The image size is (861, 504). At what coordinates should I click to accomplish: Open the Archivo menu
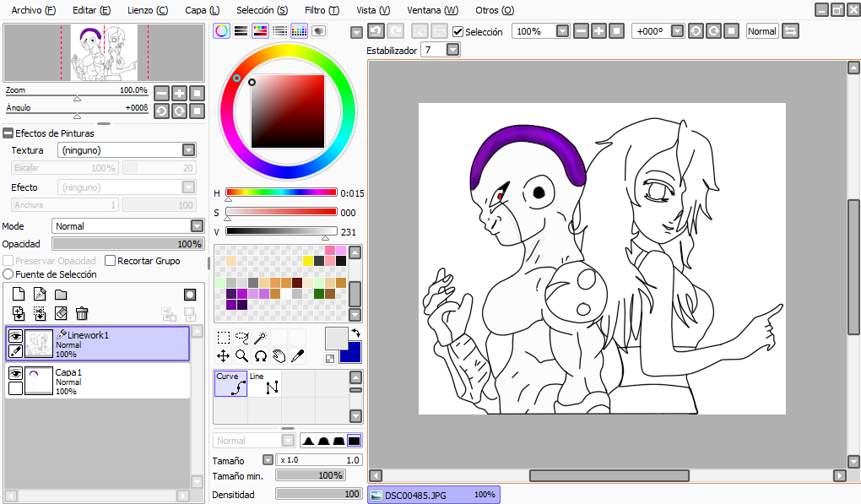pyautogui.click(x=34, y=10)
